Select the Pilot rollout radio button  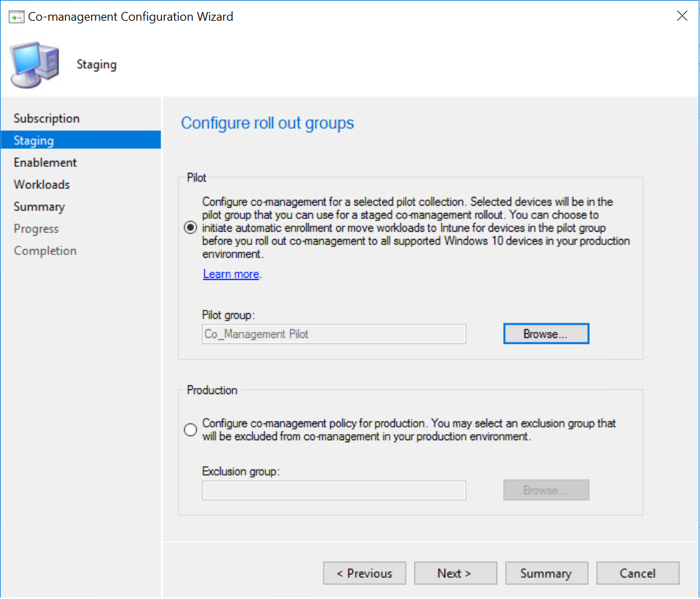pyautogui.click(x=190, y=227)
